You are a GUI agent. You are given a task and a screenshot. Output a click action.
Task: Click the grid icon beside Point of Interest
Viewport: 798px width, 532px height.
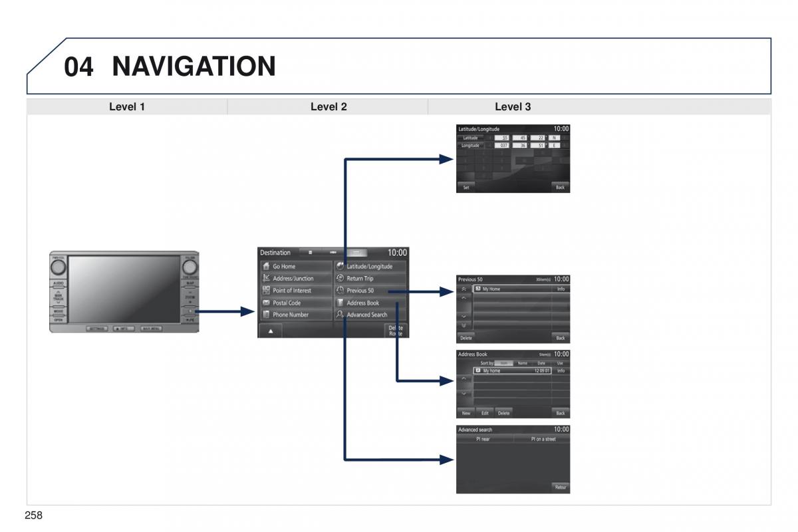tap(266, 291)
